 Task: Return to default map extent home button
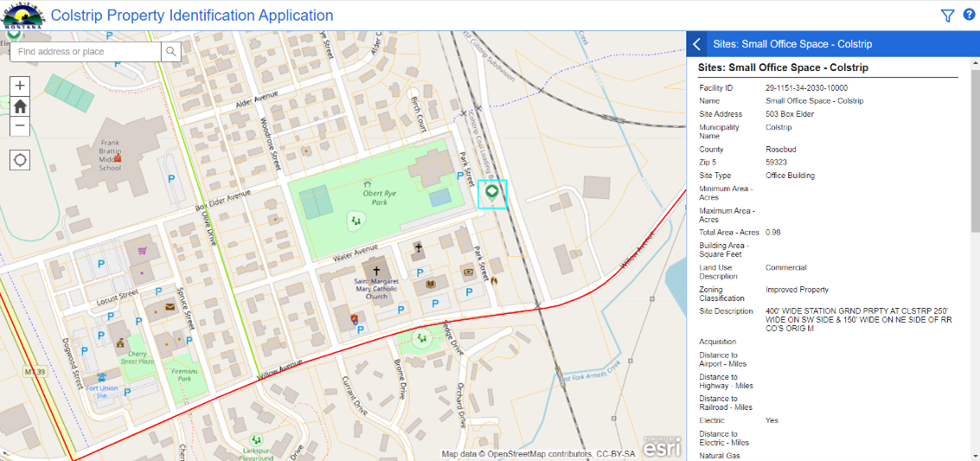(x=20, y=106)
